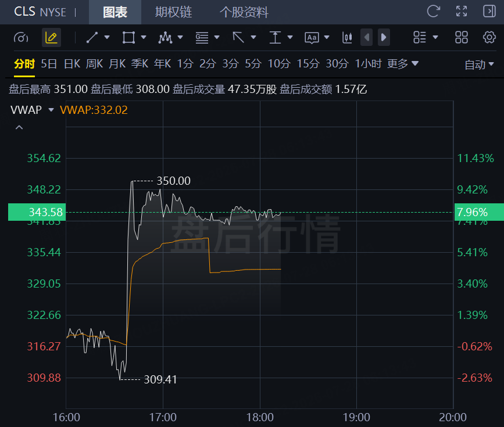
Task: Click the candlestick chart style icon
Action: point(347,38)
